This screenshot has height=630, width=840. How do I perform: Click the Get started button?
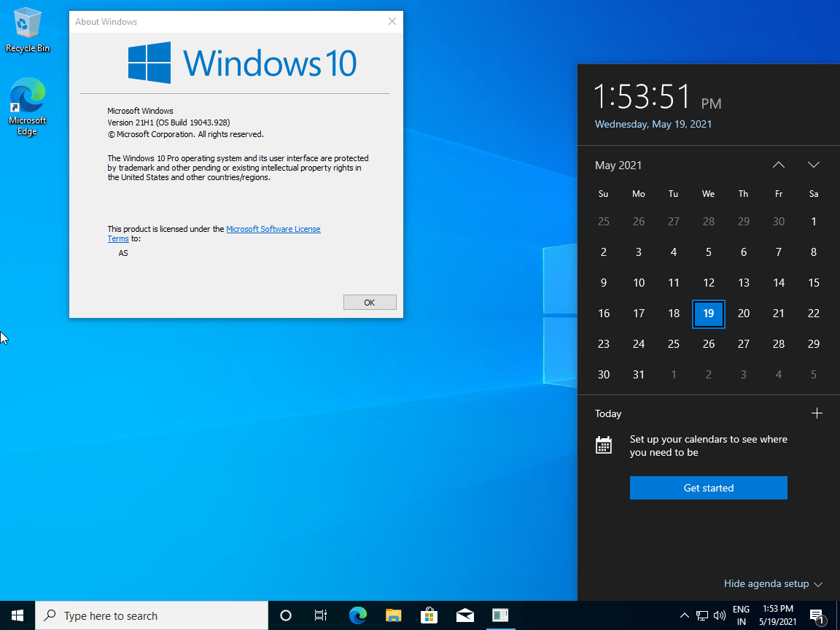pyautogui.click(x=708, y=488)
